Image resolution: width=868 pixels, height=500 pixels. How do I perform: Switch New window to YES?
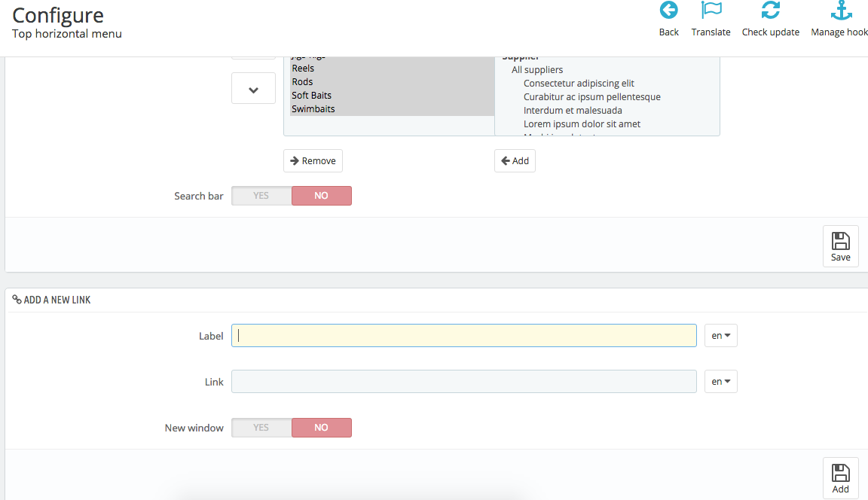(x=261, y=428)
